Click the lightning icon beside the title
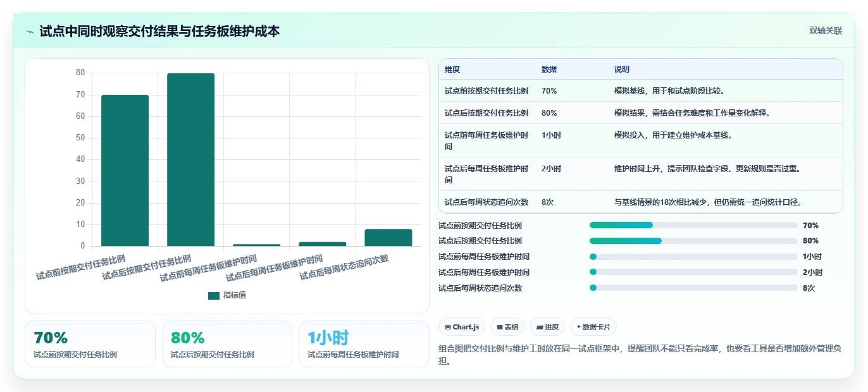 (30, 32)
